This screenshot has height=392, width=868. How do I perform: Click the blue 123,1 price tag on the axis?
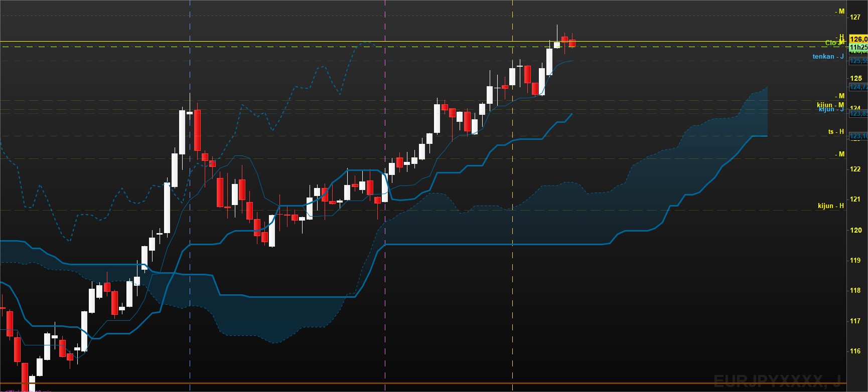tap(858, 136)
